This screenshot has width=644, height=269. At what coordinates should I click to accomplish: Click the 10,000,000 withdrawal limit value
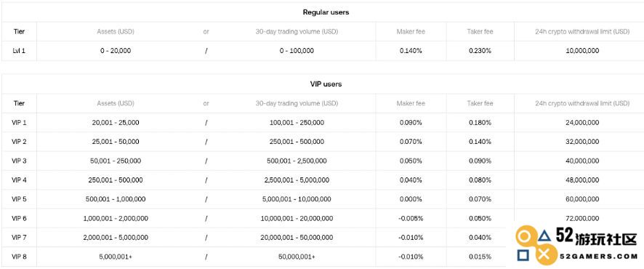(x=582, y=51)
